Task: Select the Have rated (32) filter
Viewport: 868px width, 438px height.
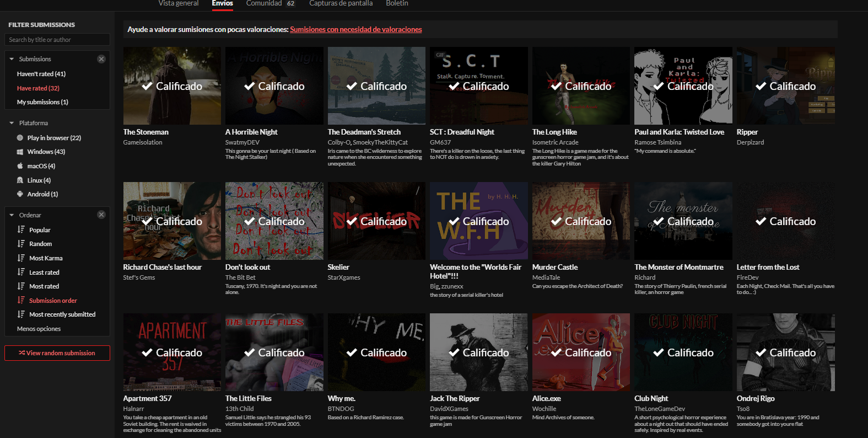Action: (x=38, y=88)
